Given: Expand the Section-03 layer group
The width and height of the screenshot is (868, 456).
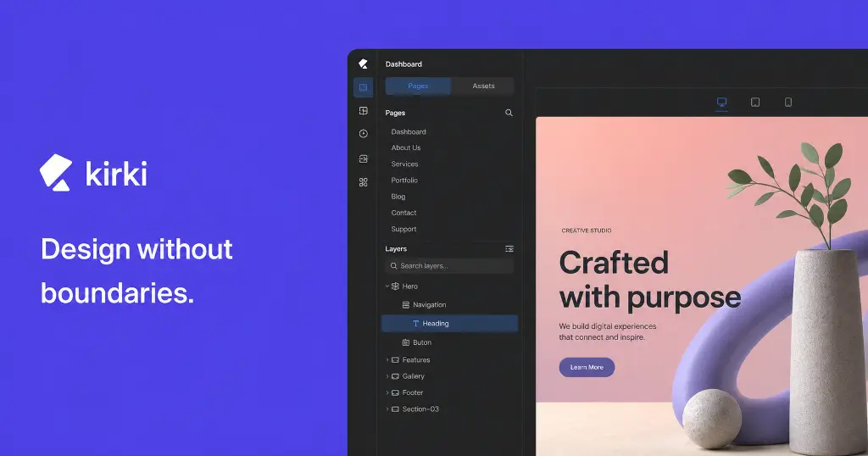Looking at the screenshot, I should pyautogui.click(x=387, y=409).
